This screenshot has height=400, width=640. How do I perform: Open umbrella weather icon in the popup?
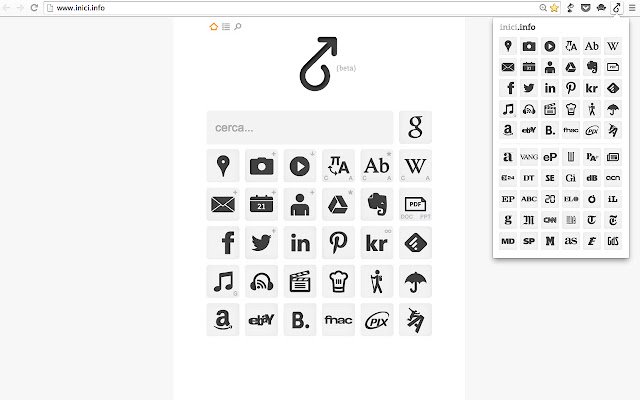pos(613,109)
